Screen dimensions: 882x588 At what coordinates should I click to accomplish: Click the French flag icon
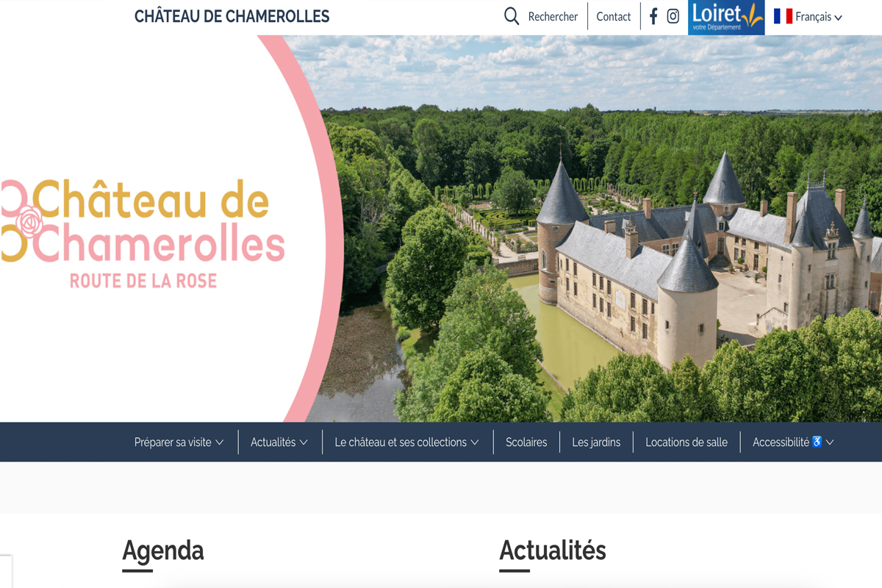click(x=783, y=16)
